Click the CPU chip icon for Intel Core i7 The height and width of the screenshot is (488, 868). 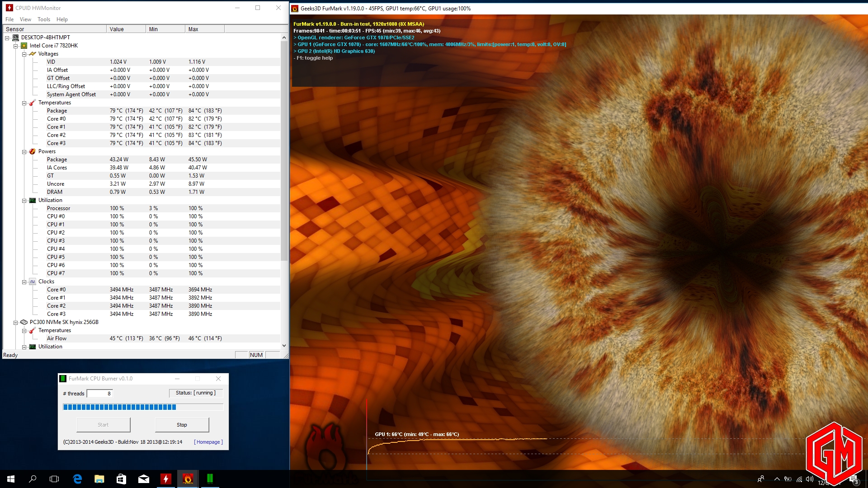pos(24,46)
